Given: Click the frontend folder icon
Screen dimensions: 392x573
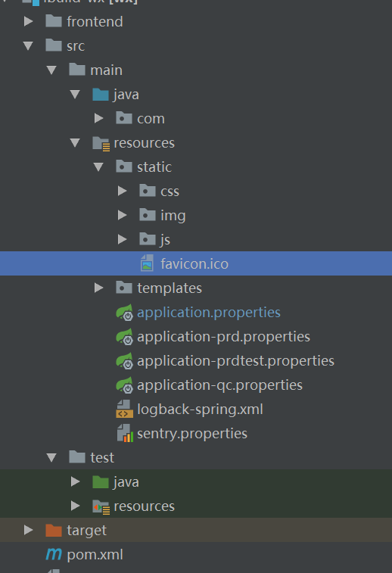Looking at the screenshot, I should [54, 21].
